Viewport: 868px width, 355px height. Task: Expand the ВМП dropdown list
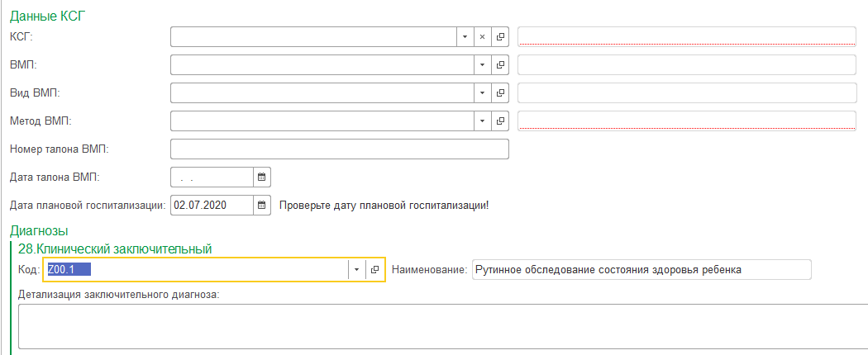(483, 65)
